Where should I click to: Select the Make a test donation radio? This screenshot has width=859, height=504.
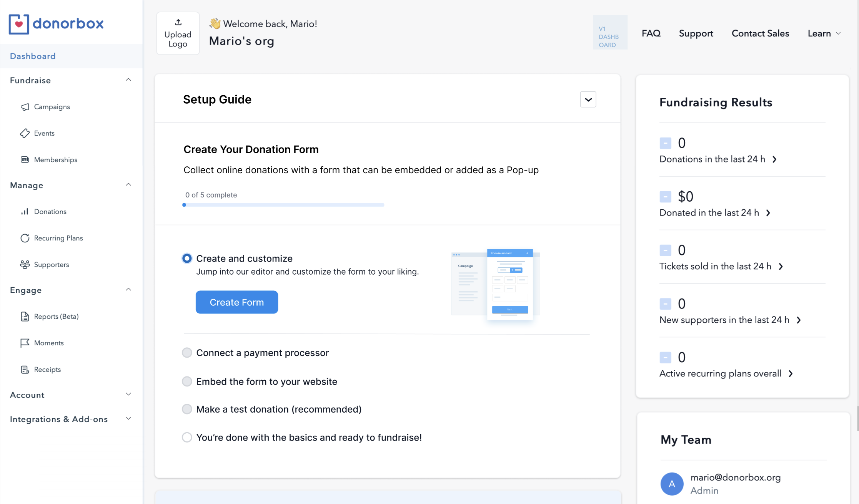pos(187,409)
